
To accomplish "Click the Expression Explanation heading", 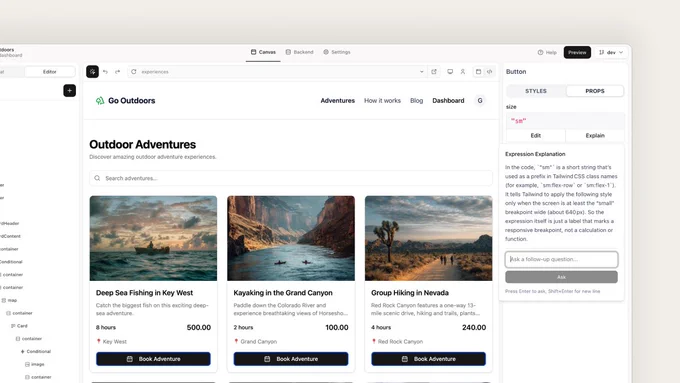I will point(535,154).
